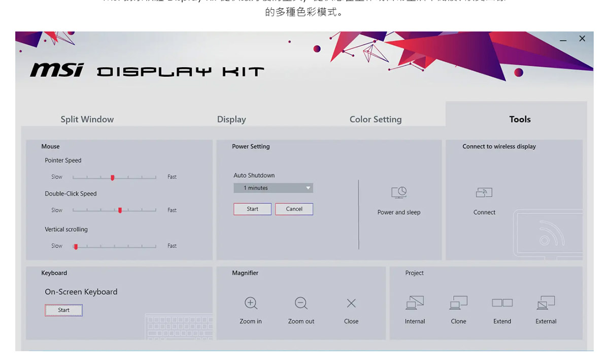
Task: Click the 'Zoom in' label
Action: tap(251, 321)
